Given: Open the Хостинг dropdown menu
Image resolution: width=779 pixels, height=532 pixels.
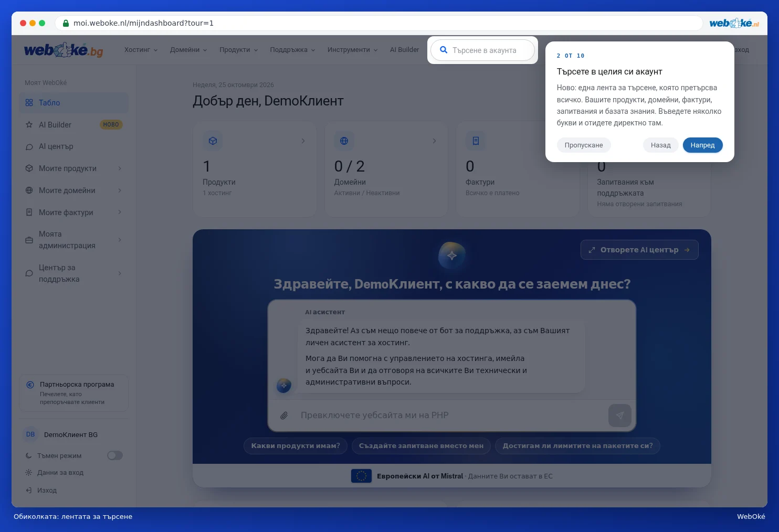Looking at the screenshot, I should [x=141, y=50].
